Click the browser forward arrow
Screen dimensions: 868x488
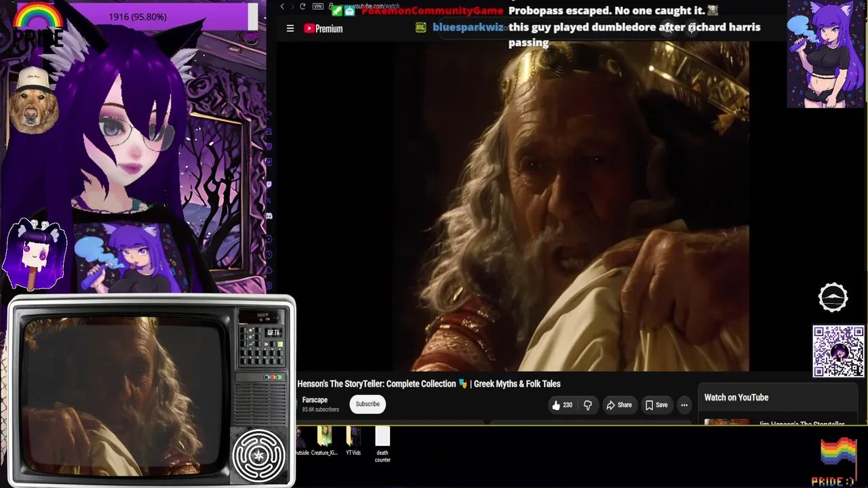tap(292, 7)
